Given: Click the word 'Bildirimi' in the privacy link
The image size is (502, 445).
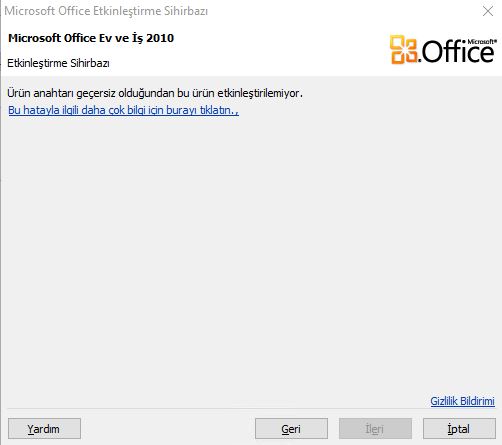Looking at the screenshot, I should coord(477,401).
